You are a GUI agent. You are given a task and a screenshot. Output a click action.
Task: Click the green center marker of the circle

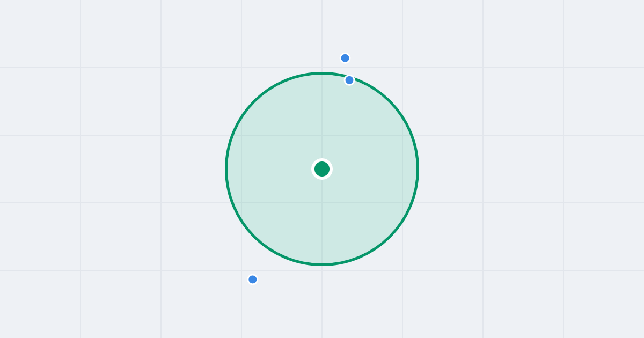(x=322, y=169)
